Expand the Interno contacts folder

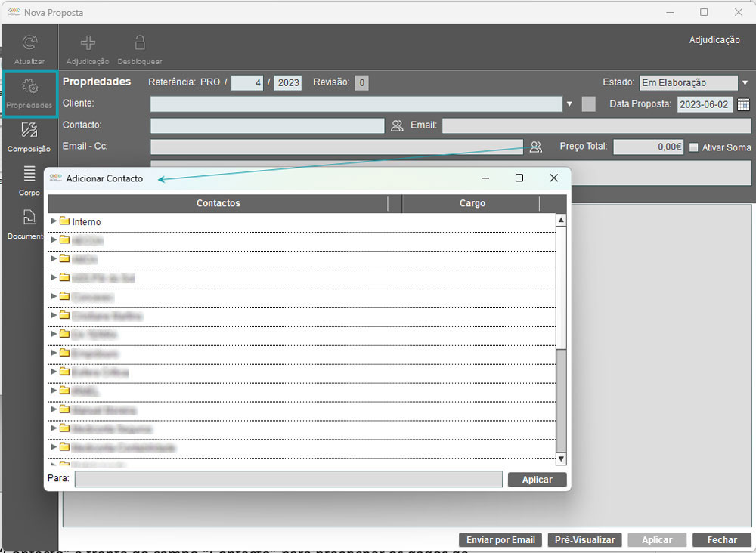point(54,221)
